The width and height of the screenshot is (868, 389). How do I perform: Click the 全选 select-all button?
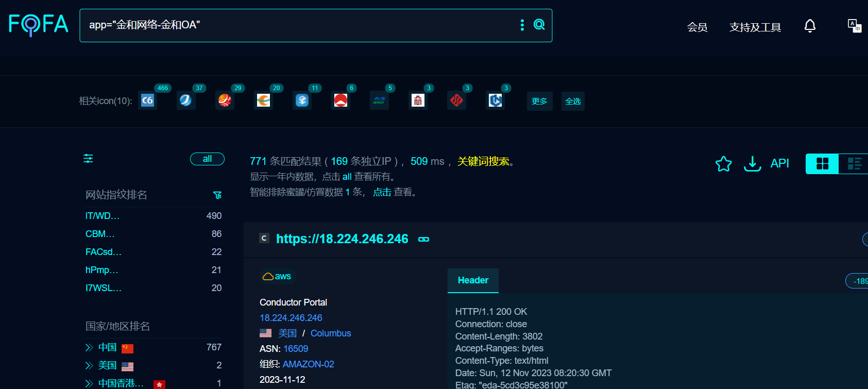pyautogui.click(x=573, y=101)
